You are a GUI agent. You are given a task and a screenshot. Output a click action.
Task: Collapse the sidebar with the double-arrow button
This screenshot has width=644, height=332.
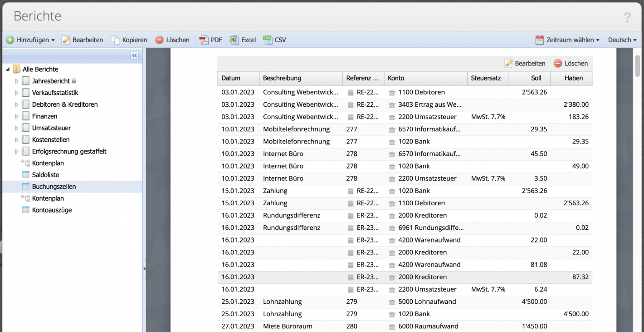pos(134,55)
